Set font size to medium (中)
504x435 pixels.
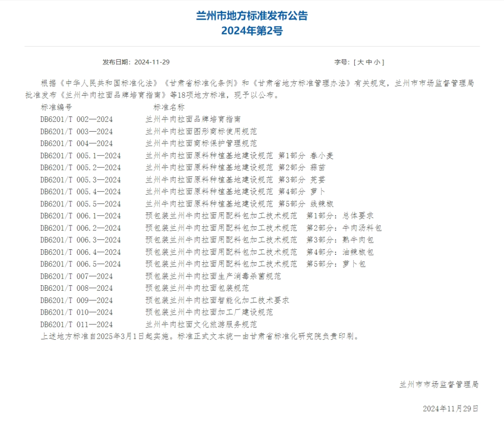click(x=369, y=62)
